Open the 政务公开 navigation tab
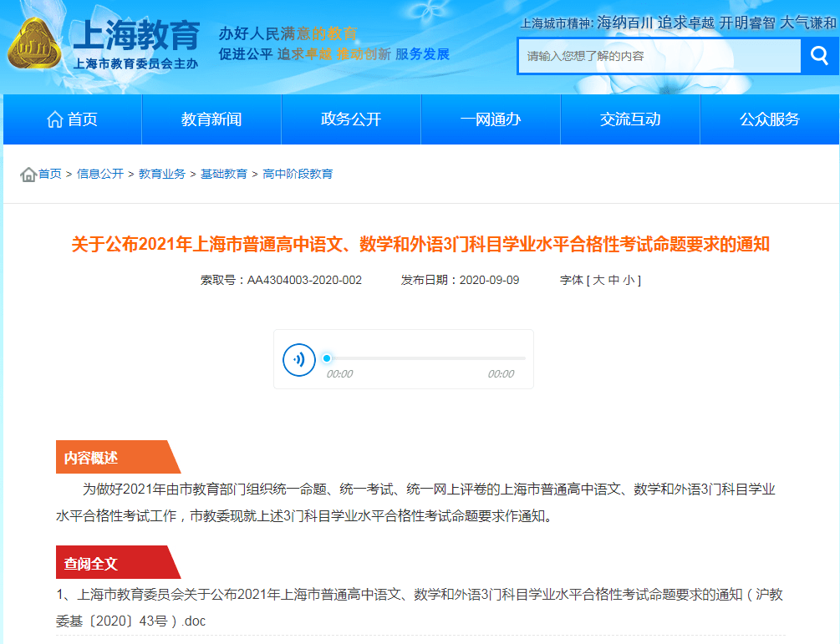Screen dimensions: 840x644 (351, 119)
